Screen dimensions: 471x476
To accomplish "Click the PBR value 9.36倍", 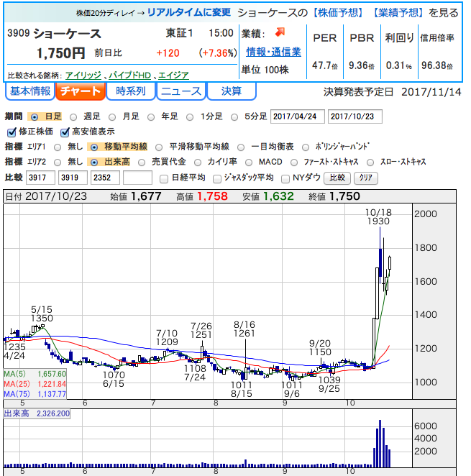I will tap(362, 65).
